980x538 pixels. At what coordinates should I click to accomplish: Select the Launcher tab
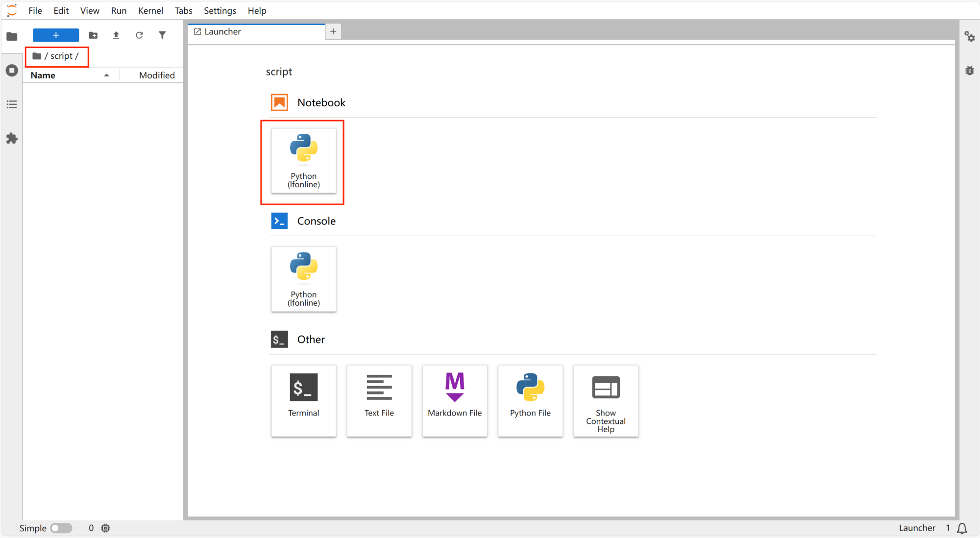(x=223, y=32)
